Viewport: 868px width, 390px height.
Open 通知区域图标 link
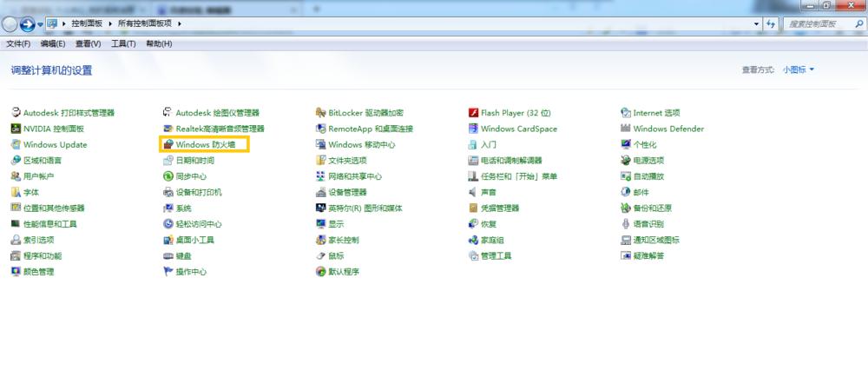click(656, 240)
